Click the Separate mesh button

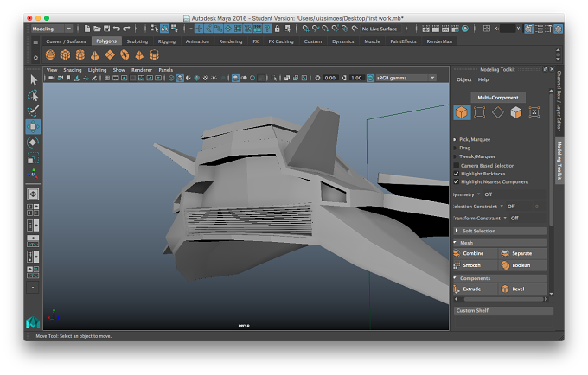pos(523,254)
